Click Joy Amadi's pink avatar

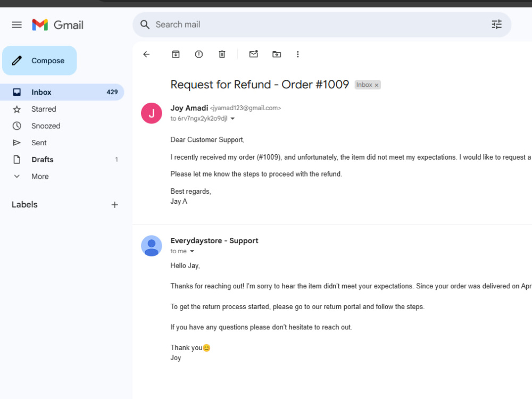(151, 113)
